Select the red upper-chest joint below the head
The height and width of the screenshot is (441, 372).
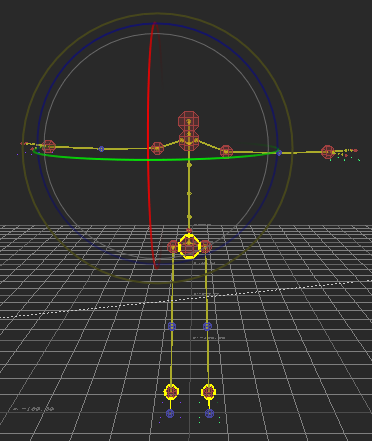click(189, 140)
